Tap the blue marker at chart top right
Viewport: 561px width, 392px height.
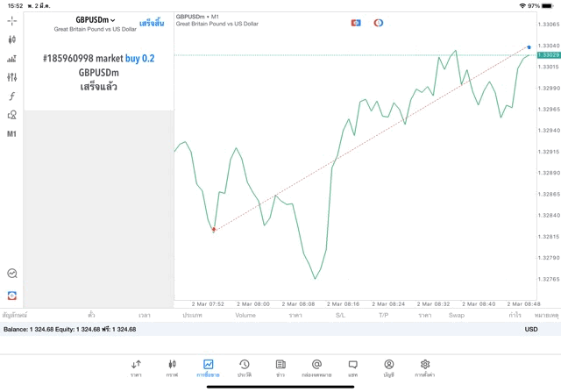(529, 46)
